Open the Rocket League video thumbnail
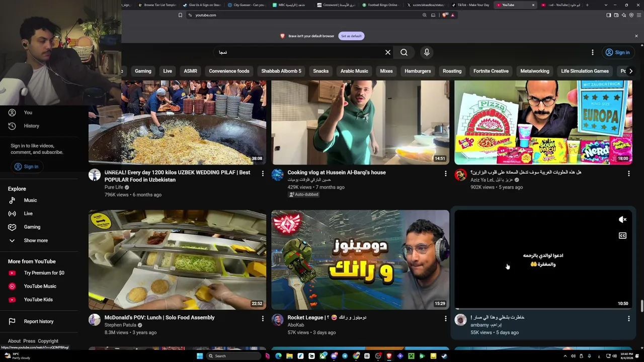 tap(360, 259)
